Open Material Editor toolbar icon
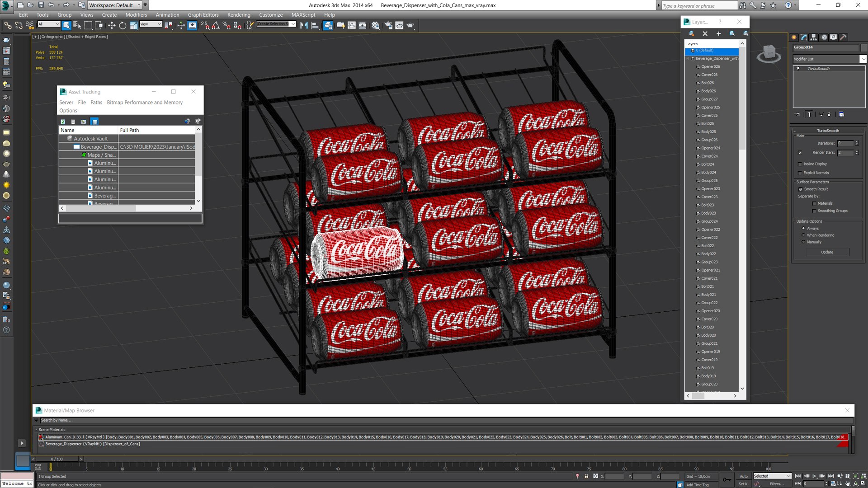The height and width of the screenshot is (488, 868). tap(376, 25)
